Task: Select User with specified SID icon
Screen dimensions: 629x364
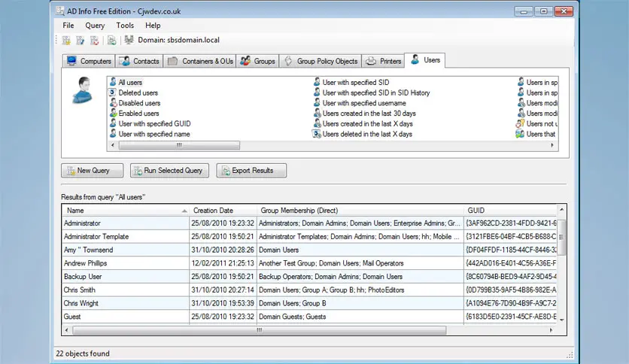Action: [x=317, y=82]
